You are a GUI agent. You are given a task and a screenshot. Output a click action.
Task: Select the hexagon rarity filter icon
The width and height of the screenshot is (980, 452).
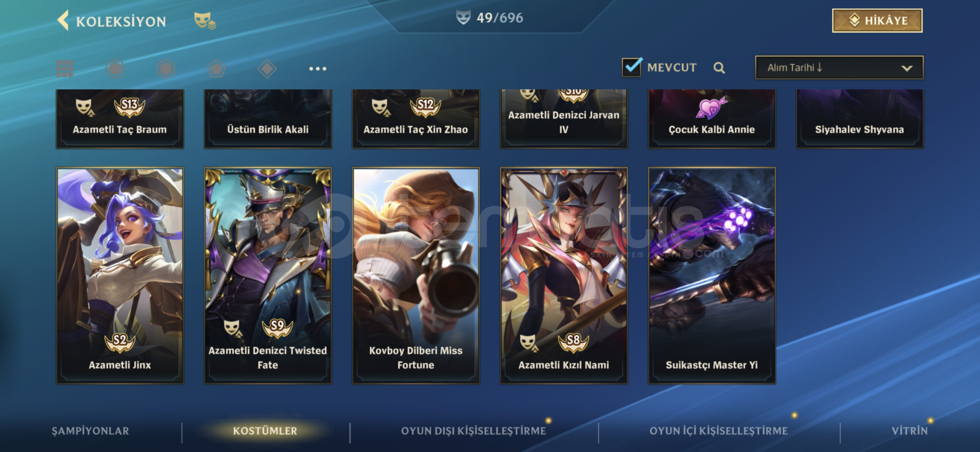point(166,69)
